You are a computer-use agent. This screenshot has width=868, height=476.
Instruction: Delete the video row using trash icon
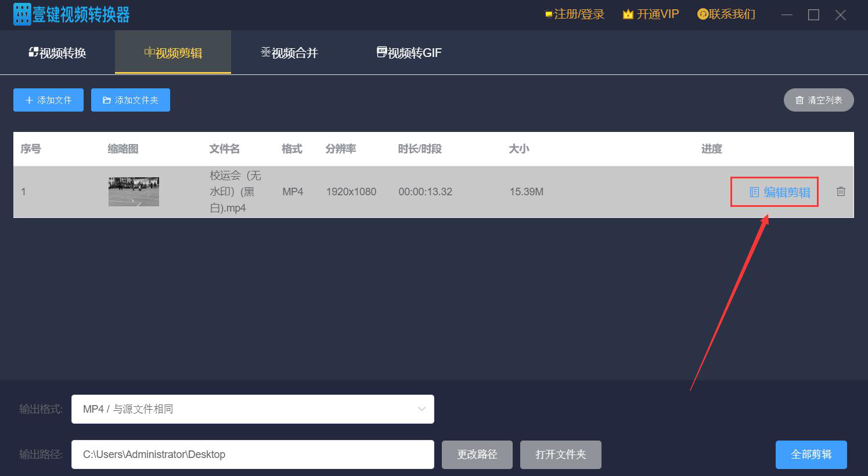click(x=841, y=191)
